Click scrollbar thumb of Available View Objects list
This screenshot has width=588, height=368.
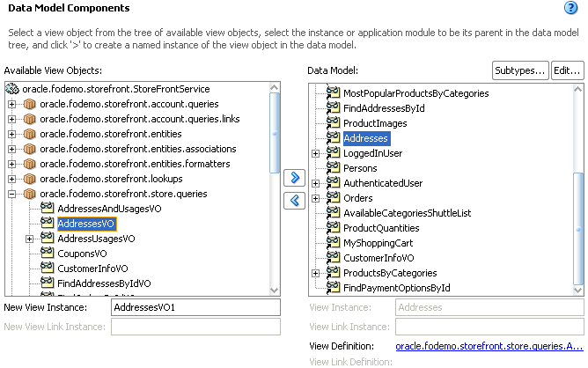point(275,133)
